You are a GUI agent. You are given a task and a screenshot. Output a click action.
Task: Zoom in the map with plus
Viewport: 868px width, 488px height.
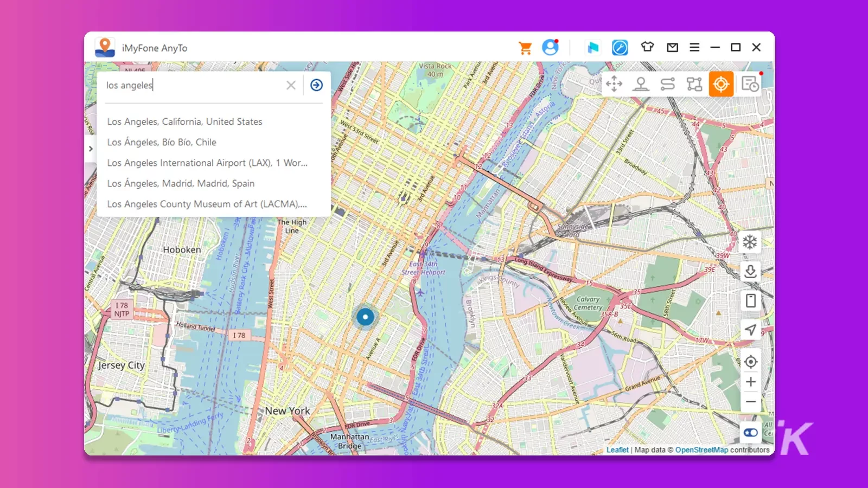(x=751, y=382)
